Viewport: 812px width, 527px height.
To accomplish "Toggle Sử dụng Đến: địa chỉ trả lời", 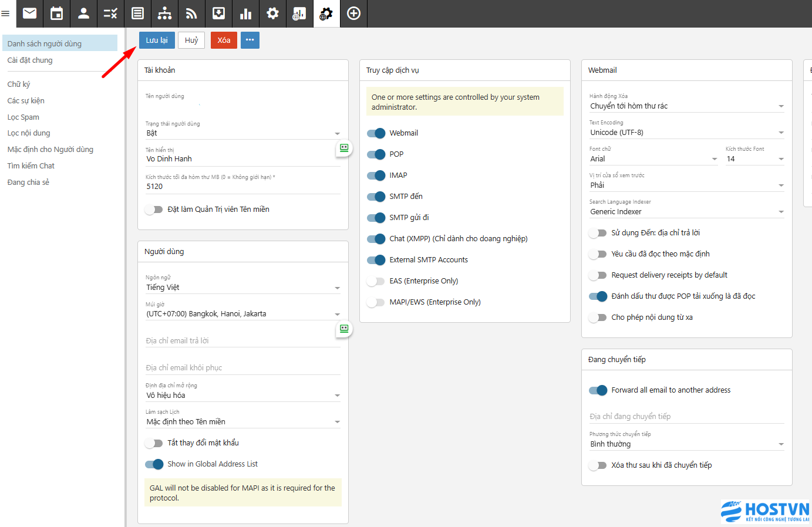I will pos(598,233).
